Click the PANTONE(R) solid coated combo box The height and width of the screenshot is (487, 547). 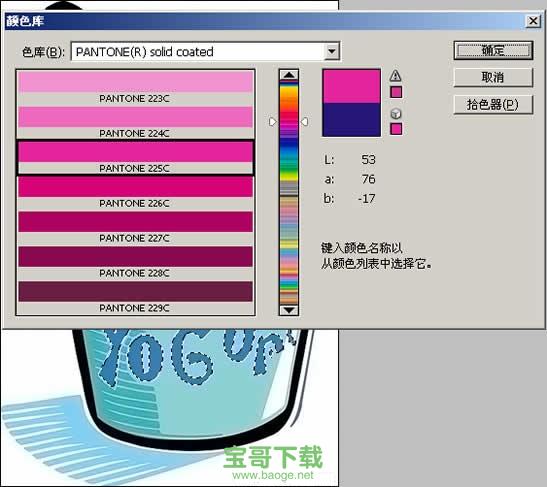tap(205, 52)
